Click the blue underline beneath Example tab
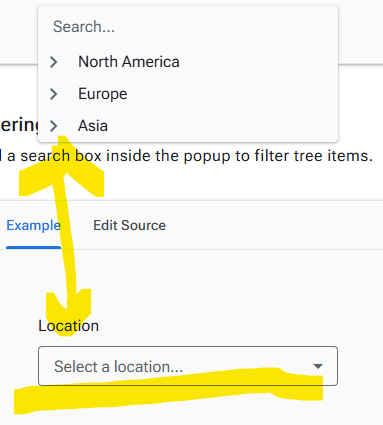The height and width of the screenshot is (425, 383). click(33, 247)
